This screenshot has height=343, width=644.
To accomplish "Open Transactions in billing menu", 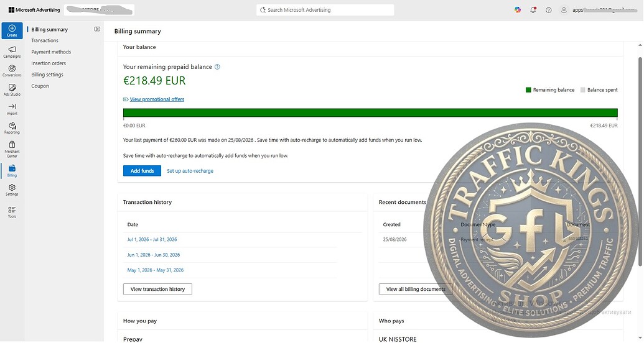I will point(45,40).
